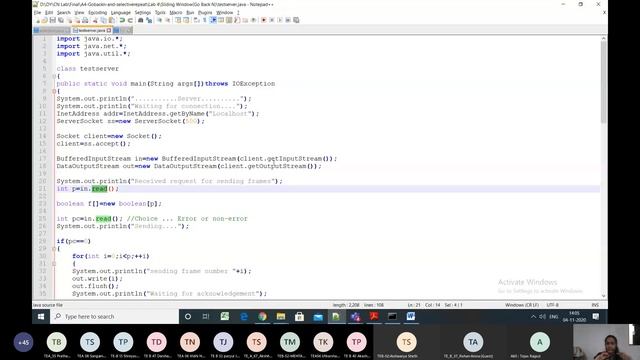Click the Copy toolbar icon

(103, 20)
